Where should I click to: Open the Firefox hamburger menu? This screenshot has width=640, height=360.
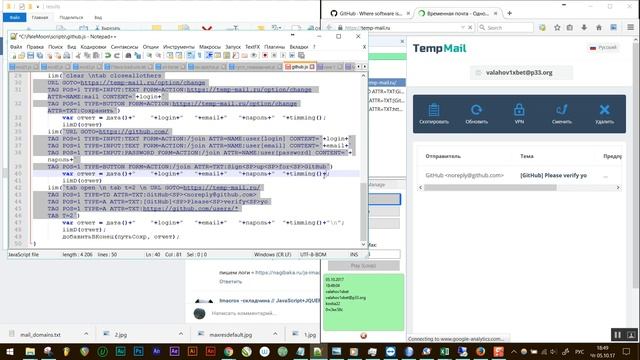tap(631, 27)
